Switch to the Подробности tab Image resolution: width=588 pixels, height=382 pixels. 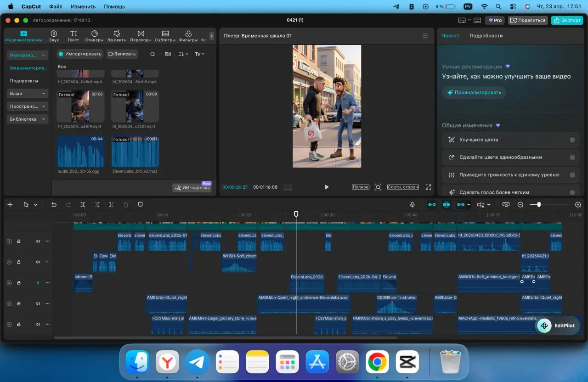(x=486, y=36)
